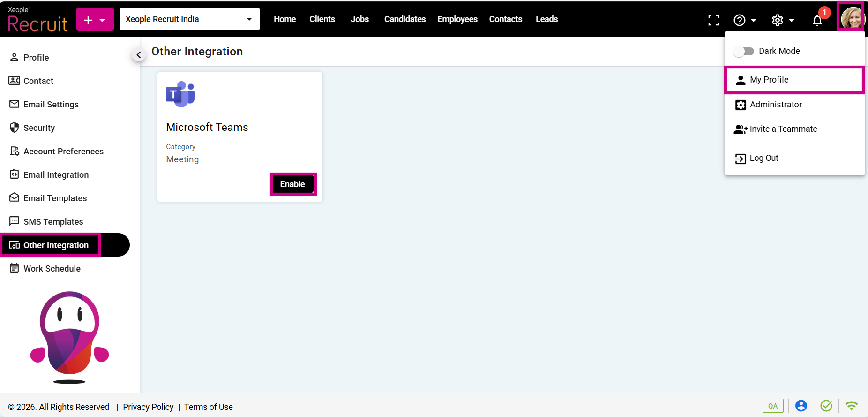Open the Xeople Recruit India dropdown
This screenshot has width=868, height=417.
tap(189, 19)
